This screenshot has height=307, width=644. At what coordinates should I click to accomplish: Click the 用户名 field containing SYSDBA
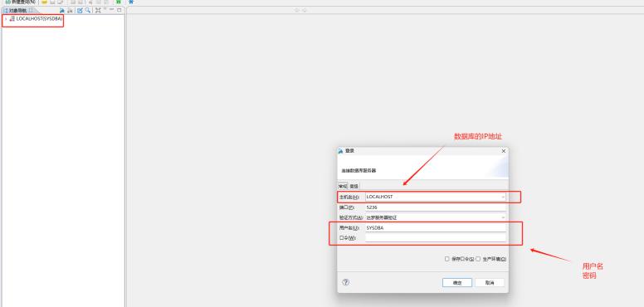(x=436, y=228)
